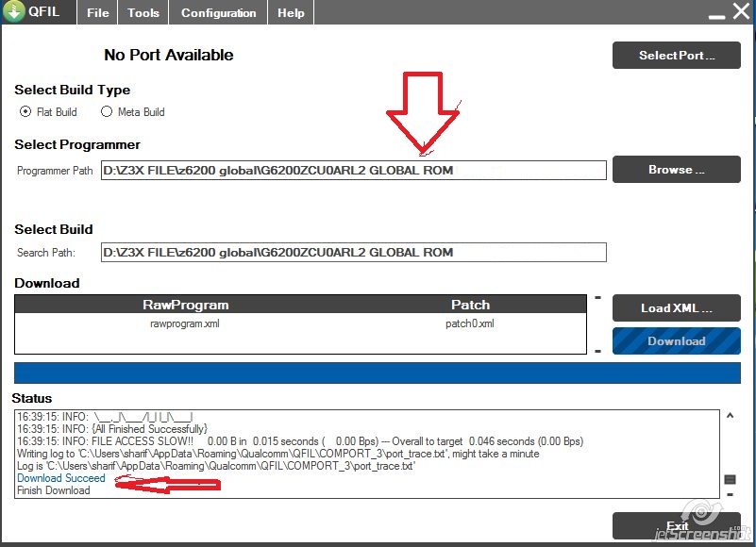
Task: Click the No Port Available label
Action: click(x=169, y=55)
